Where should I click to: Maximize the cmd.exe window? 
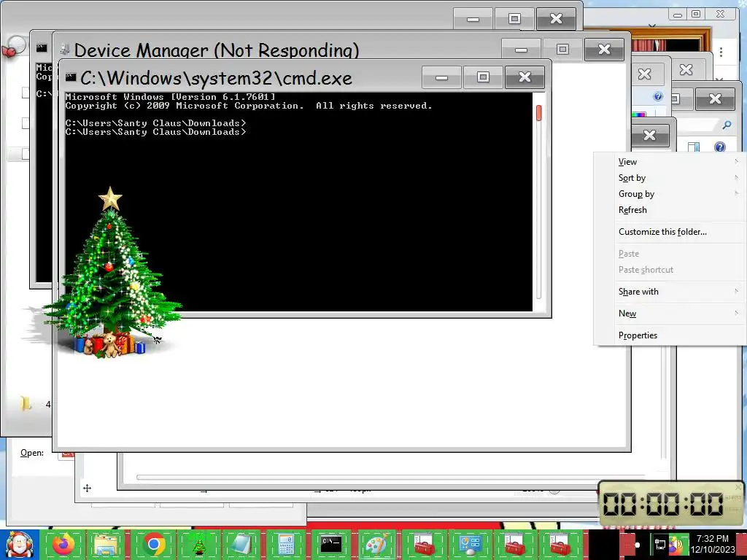click(483, 77)
